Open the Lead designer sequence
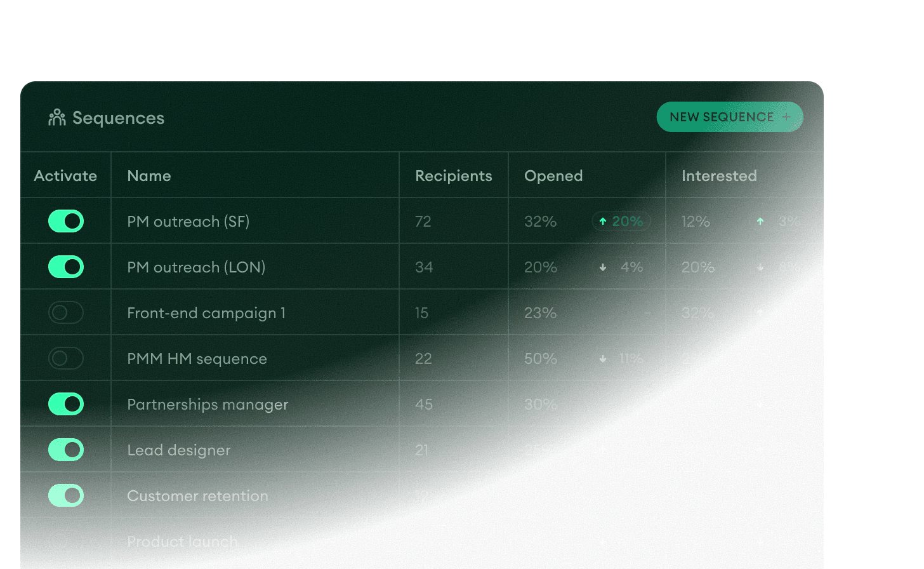This screenshot has height=569, width=924. coord(178,450)
